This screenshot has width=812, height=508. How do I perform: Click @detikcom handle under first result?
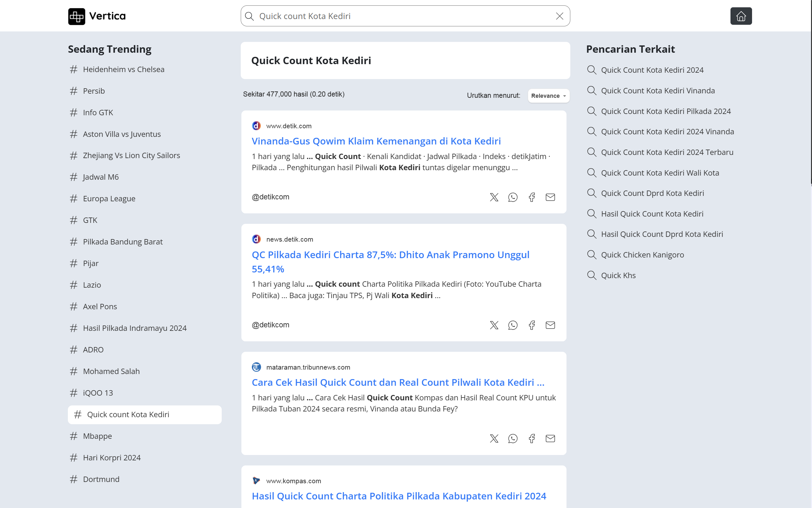(x=271, y=197)
